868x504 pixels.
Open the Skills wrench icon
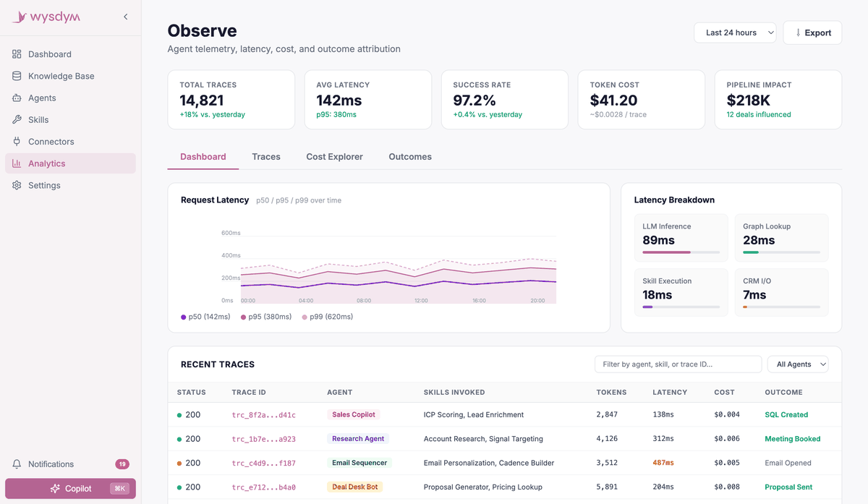pos(17,119)
